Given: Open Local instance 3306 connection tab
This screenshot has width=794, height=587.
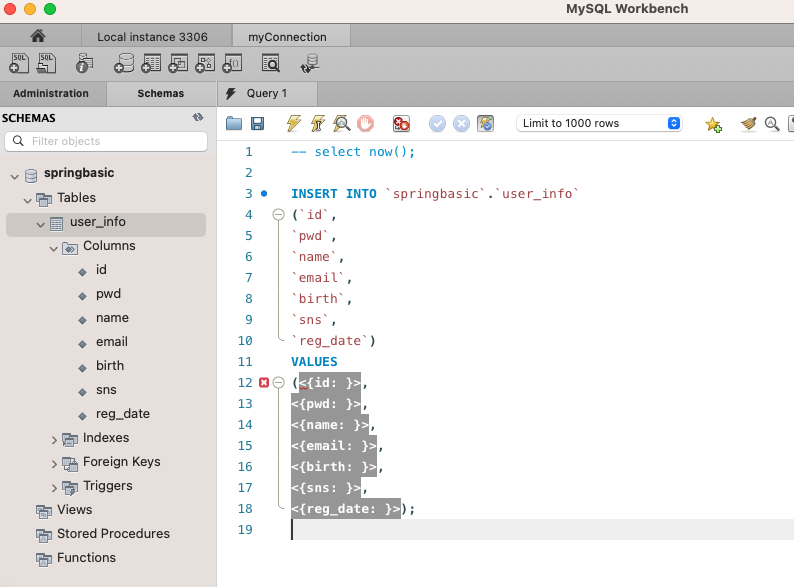Looking at the screenshot, I should coord(152,36).
